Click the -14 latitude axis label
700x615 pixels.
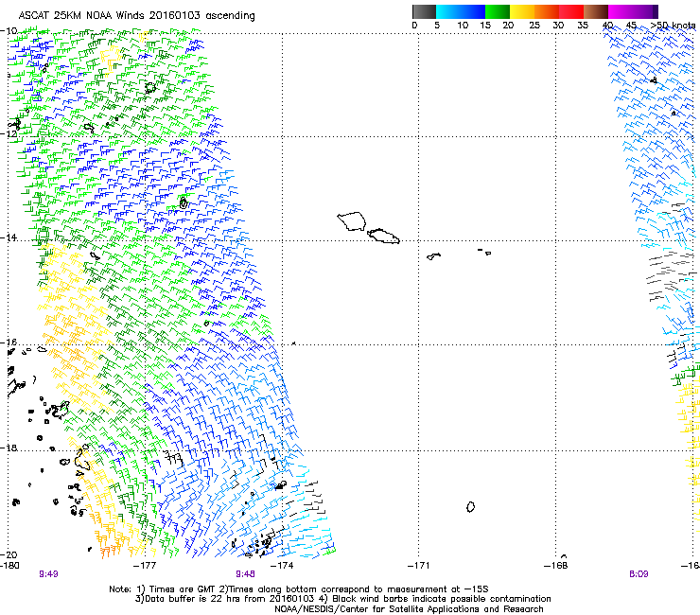tap(9, 237)
